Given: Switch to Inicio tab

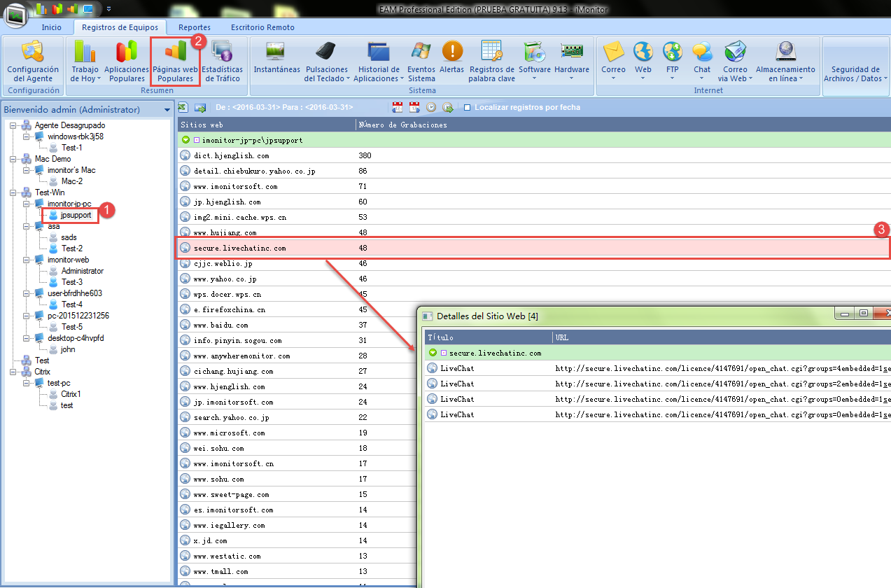Looking at the screenshot, I should 51,27.
